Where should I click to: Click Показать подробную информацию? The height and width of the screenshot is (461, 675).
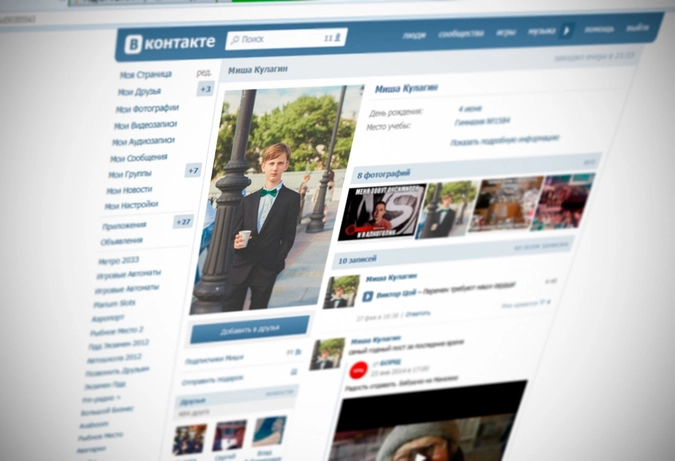(x=505, y=140)
